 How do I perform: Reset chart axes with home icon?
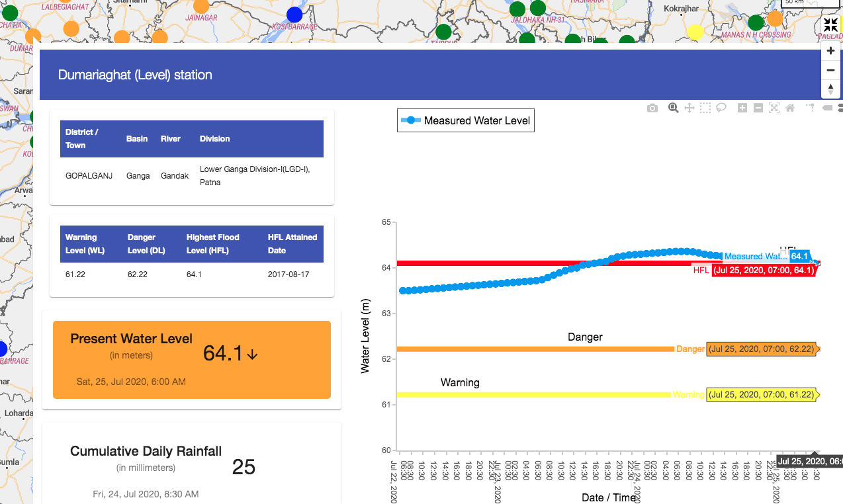tap(790, 108)
